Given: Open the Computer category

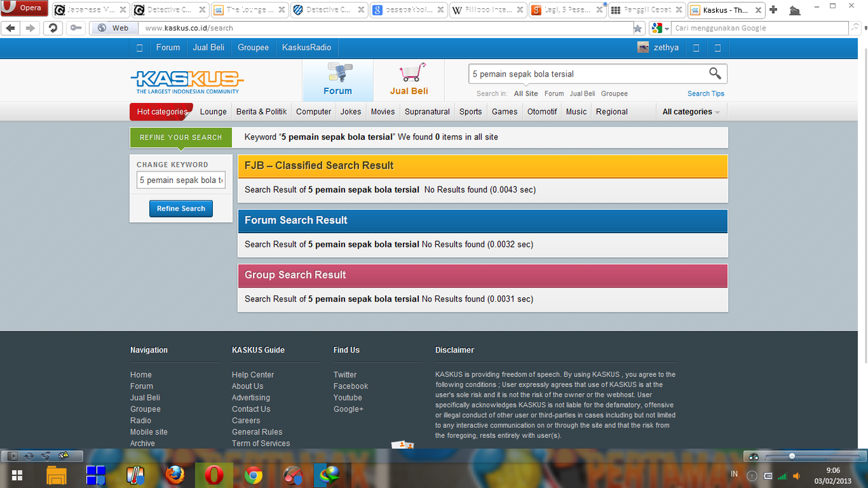Looking at the screenshot, I should pos(313,112).
